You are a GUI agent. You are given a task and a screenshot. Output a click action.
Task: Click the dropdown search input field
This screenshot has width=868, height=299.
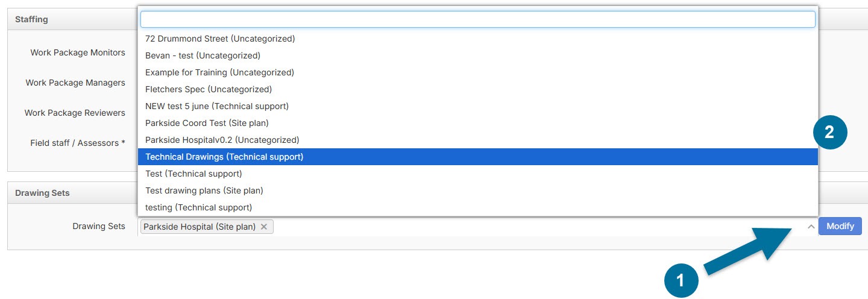pos(477,19)
